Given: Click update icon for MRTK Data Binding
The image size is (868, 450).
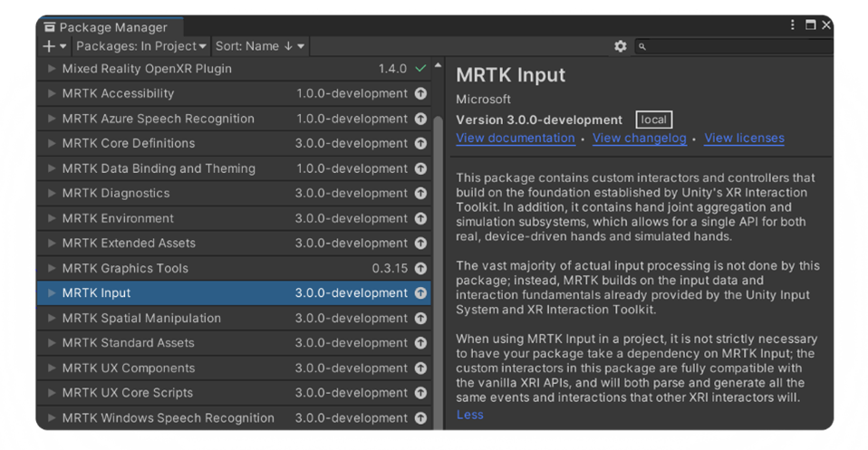Looking at the screenshot, I should [420, 168].
